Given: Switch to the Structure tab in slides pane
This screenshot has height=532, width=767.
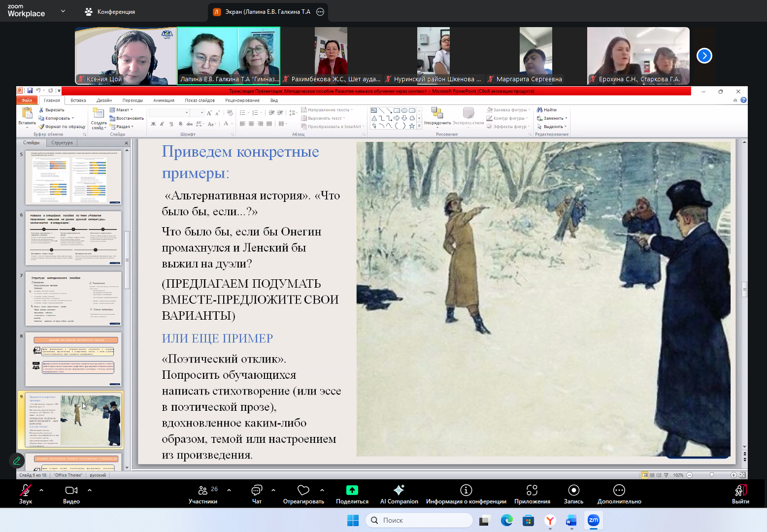Looking at the screenshot, I should (62, 143).
